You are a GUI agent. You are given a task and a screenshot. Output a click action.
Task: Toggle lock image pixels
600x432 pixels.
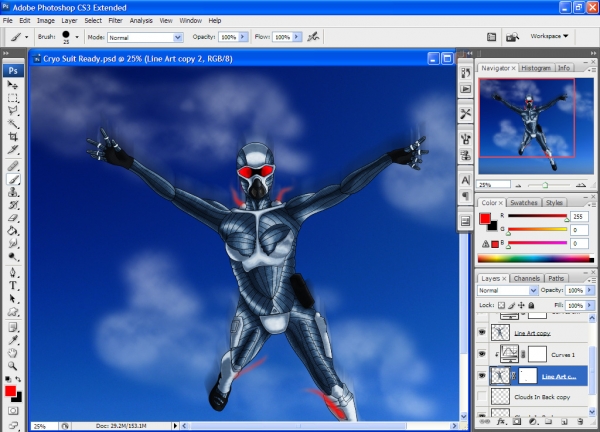click(512, 305)
